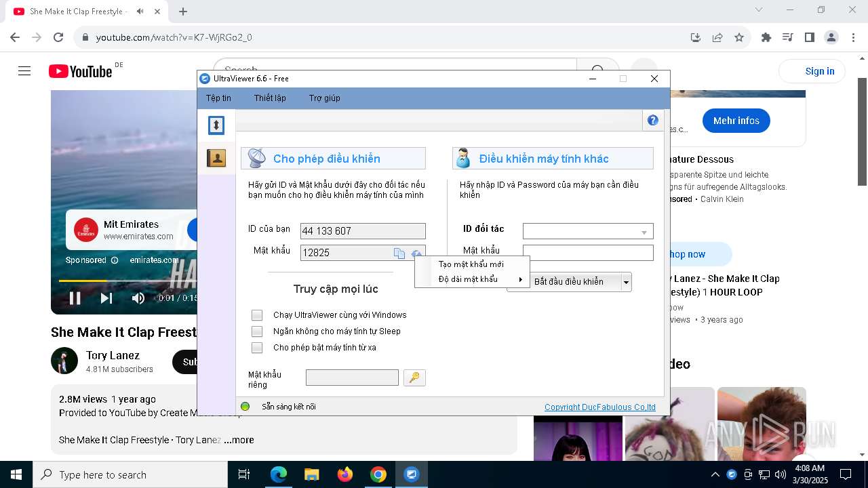
Task: Expand the ID đối tác dropdown arrow
Action: coord(644,232)
